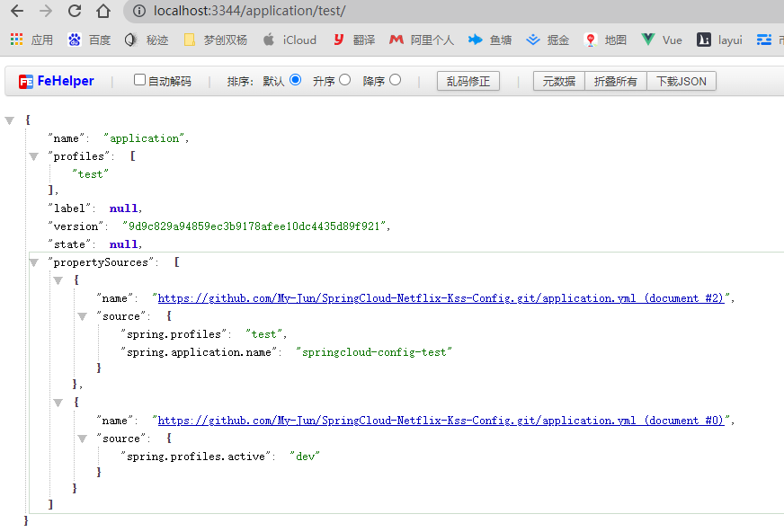Open the Vue bookmark icon
Image resolution: width=784 pixels, height=532 pixels.
click(648, 40)
